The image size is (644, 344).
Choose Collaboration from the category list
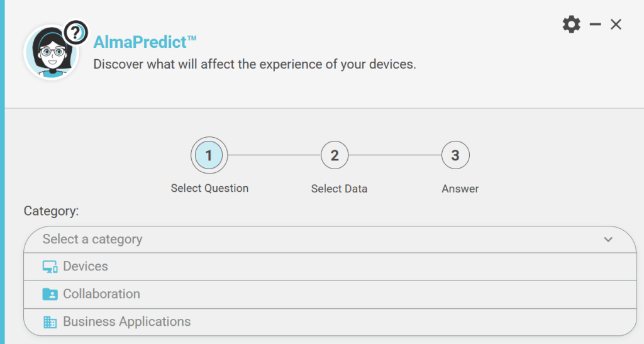[x=101, y=294]
